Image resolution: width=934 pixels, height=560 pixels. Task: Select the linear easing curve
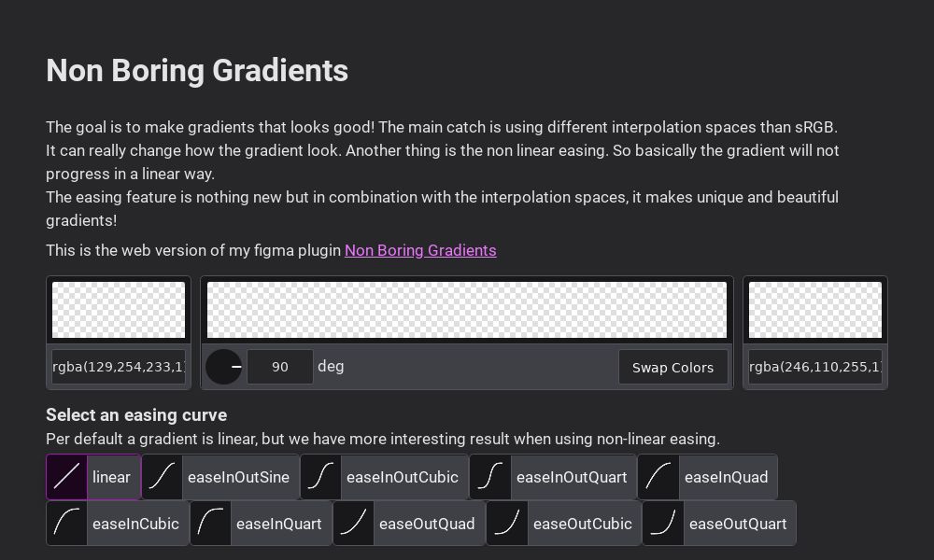tap(93, 477)
